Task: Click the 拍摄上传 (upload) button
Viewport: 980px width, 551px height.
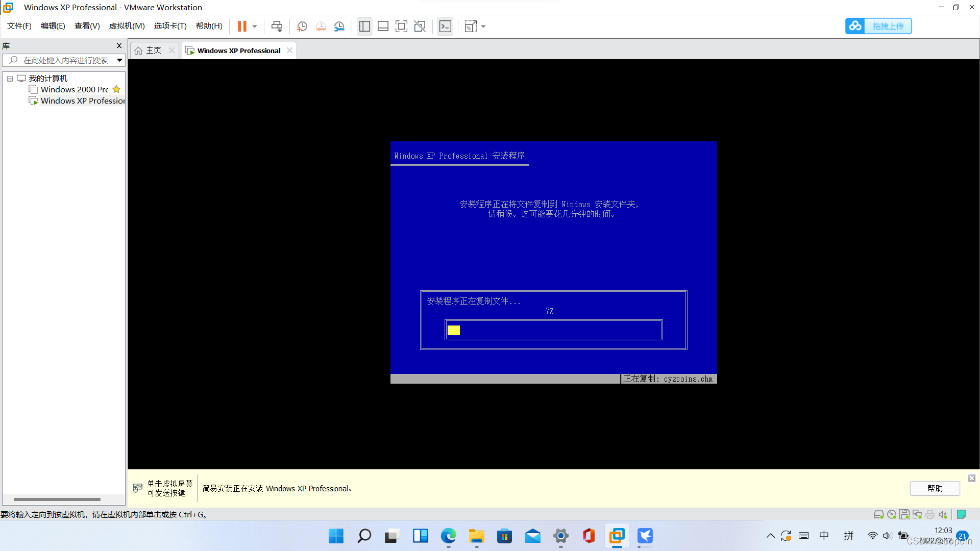Action: click(x=878, y=26)
